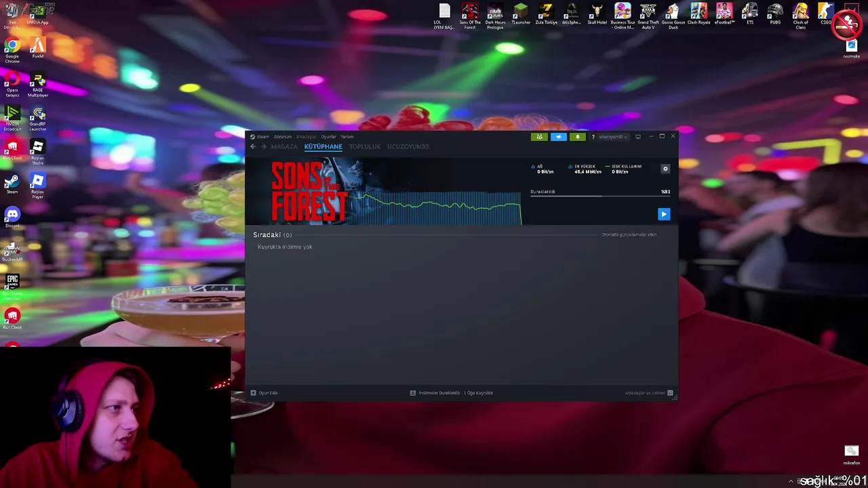The height and width of the screenshot is (488, 868).
Task: Open Discord desktop shortcut
Action: 12,217
